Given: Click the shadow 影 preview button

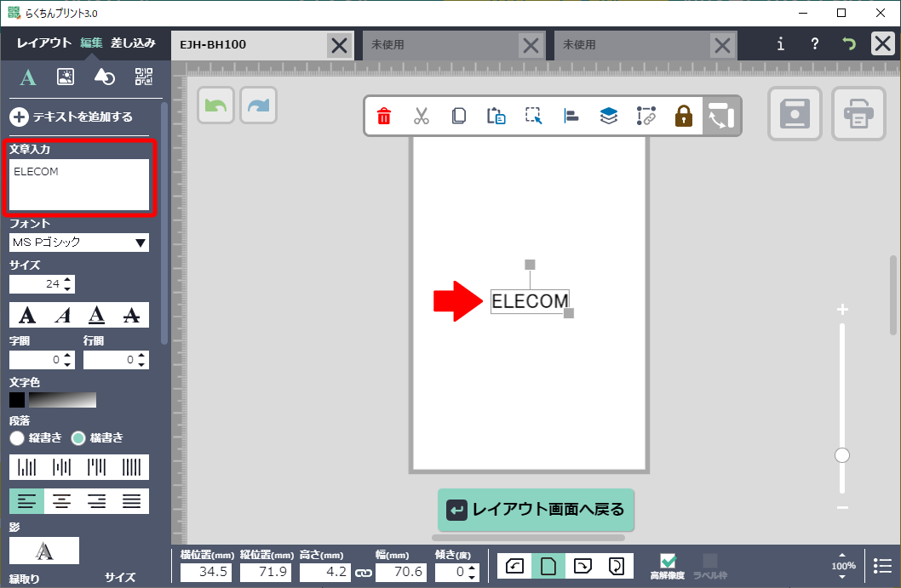Looking at the screenshot, I should [44, 551].
